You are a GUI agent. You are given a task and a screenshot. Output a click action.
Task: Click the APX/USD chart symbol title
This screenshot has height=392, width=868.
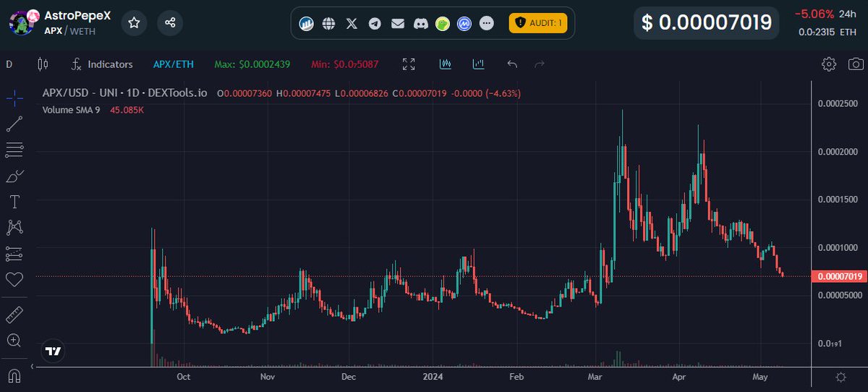tap(125, 93)
